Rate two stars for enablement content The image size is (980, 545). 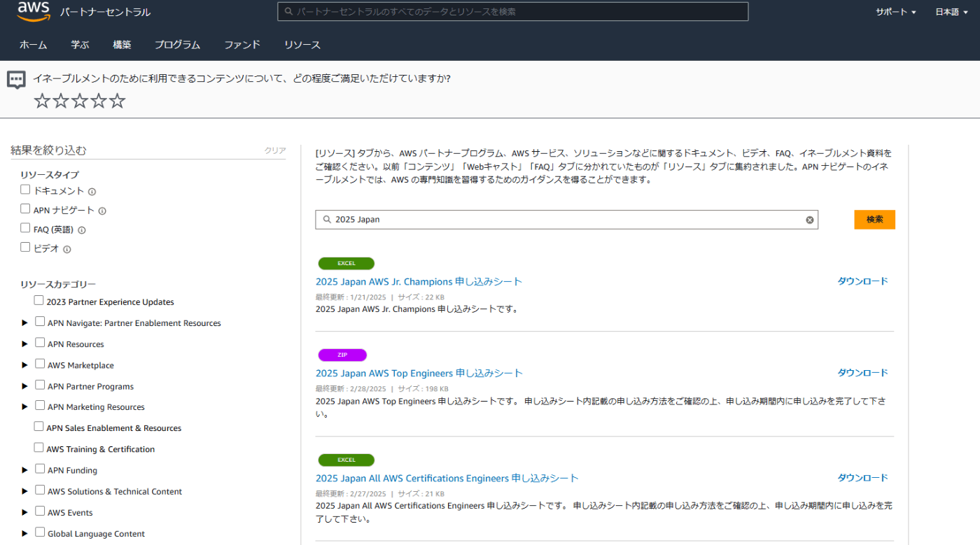coord(61,101)
